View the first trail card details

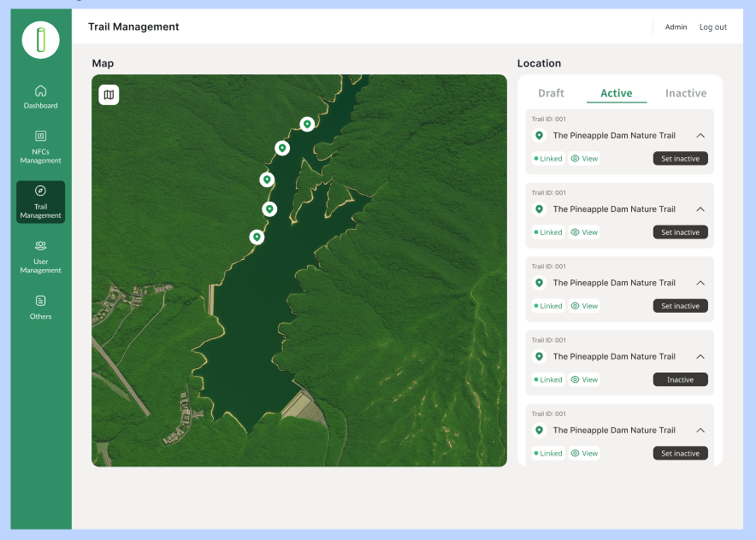(585, 159)
